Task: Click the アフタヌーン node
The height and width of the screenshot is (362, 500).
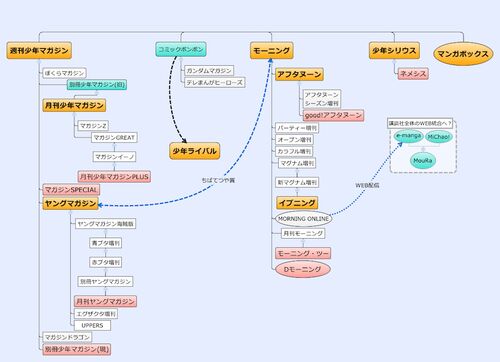Action: 299,74
